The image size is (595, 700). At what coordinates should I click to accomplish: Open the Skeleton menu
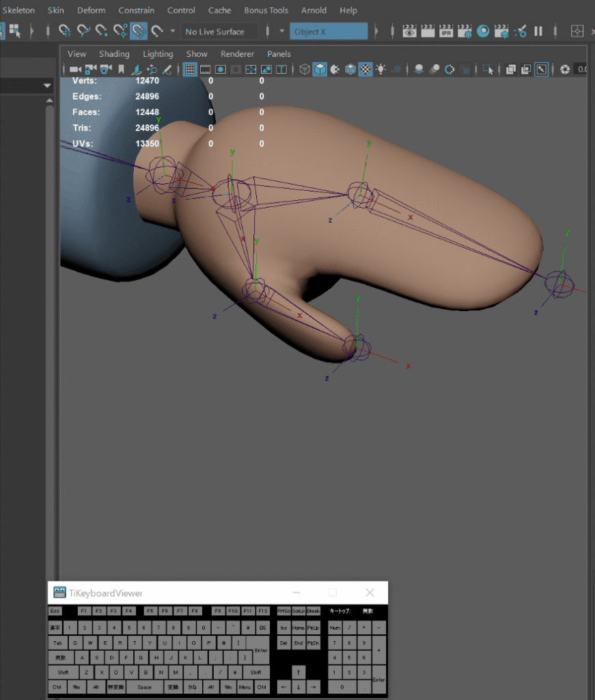point(18,10)
